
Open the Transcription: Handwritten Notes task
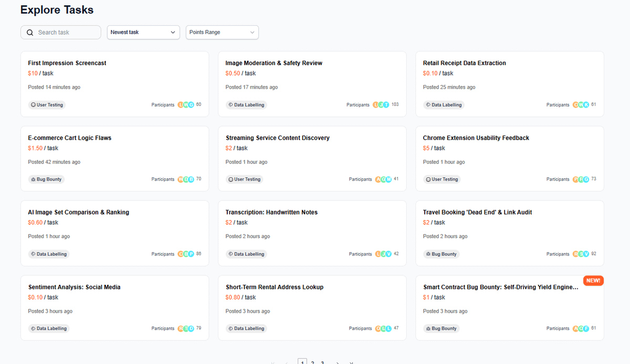pyautogui.click(x=271, y=212)
